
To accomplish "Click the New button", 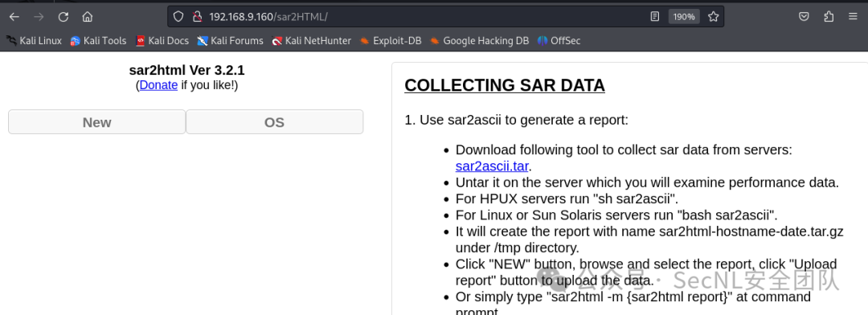I will click(x=97, y=122).
